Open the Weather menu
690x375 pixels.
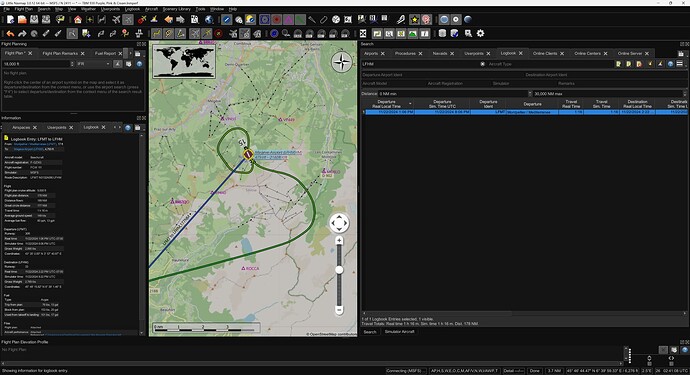click(x=88, y=9)
